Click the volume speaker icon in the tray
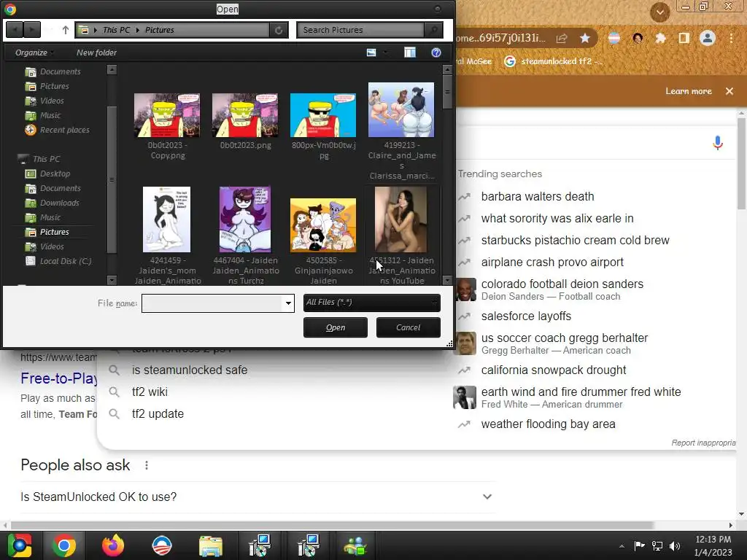 675,545
